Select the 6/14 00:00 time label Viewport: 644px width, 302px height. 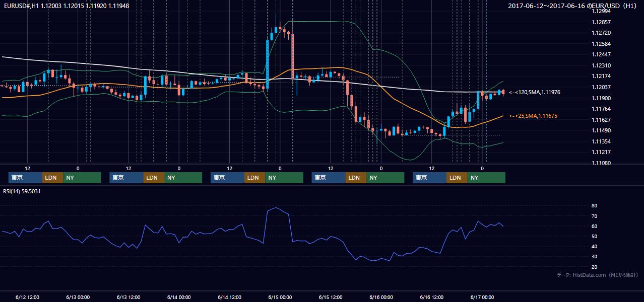tap(179, 297)
